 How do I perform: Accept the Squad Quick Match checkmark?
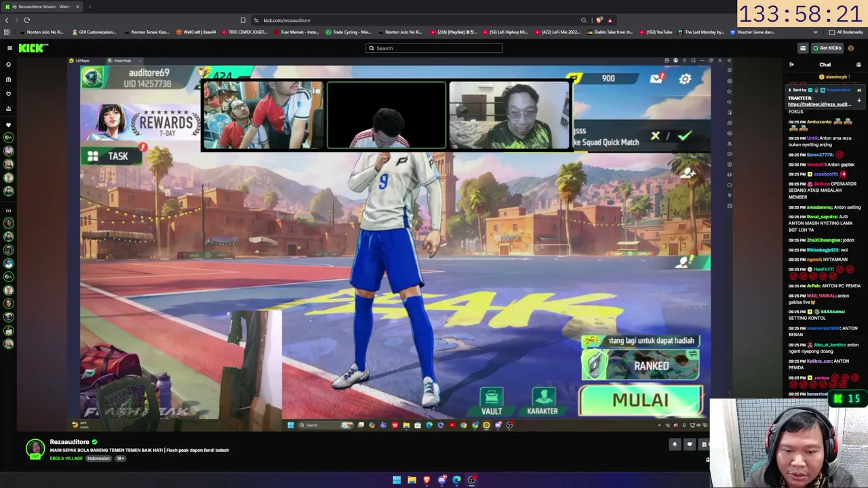(685, 136)
